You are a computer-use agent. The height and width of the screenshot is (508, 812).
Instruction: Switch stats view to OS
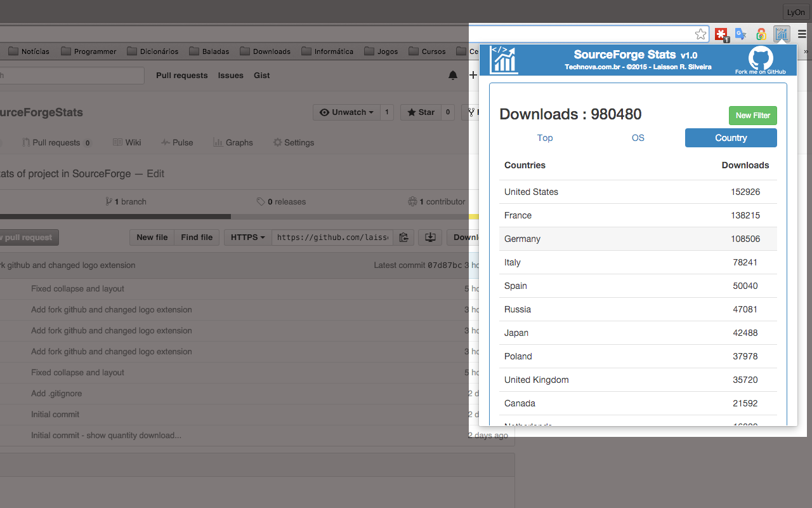(638, 138)
